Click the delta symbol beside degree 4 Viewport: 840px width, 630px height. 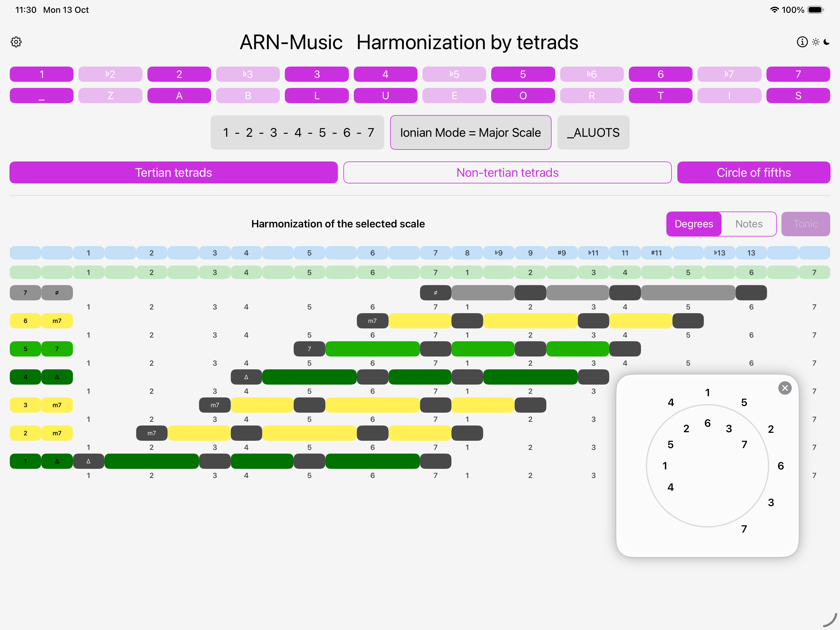[x=57, y=377]
